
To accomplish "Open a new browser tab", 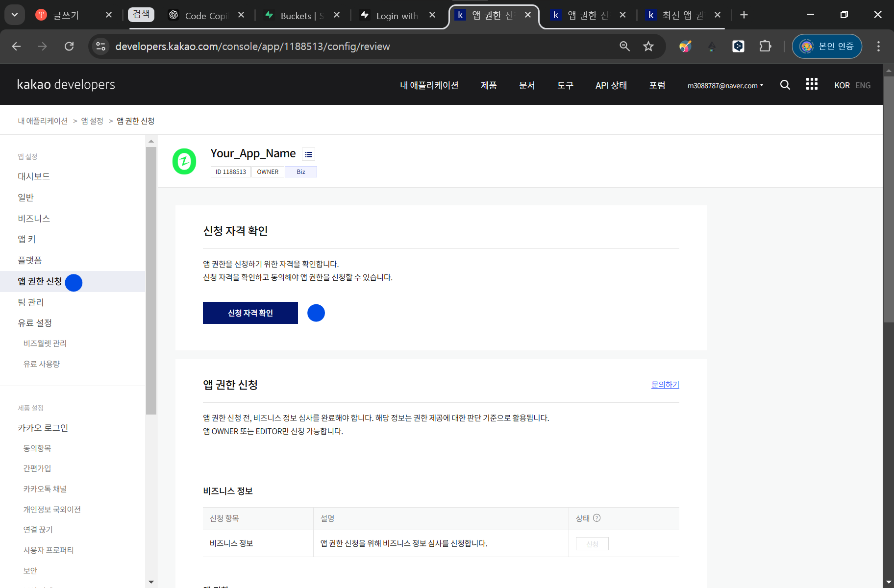I will (744, 15).
